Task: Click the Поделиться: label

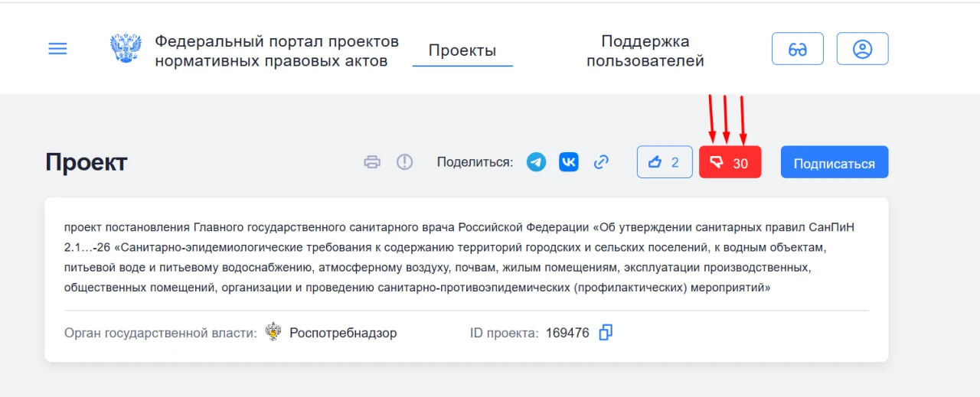Action: tap(475, 162)
